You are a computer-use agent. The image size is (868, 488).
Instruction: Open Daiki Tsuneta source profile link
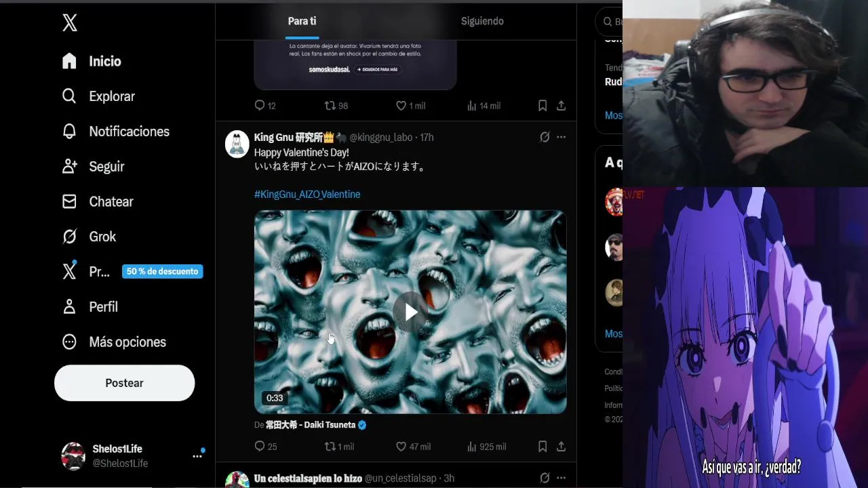coord(316,425)
